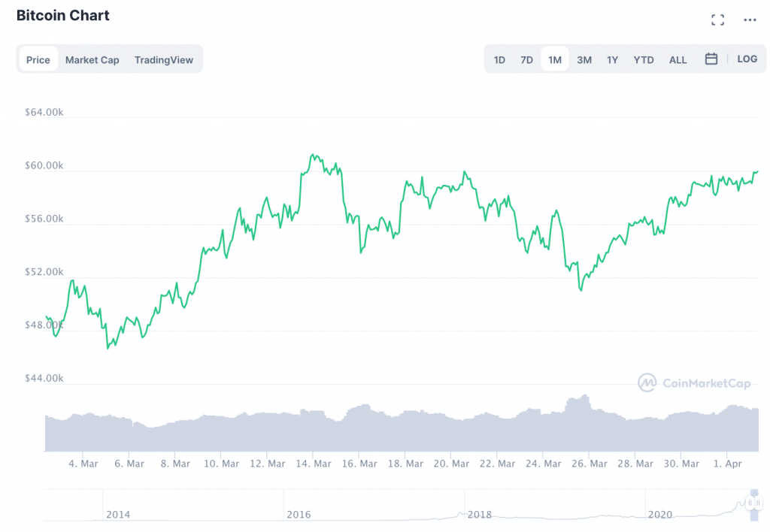Open the calendar date range picker

coord(711,59)
